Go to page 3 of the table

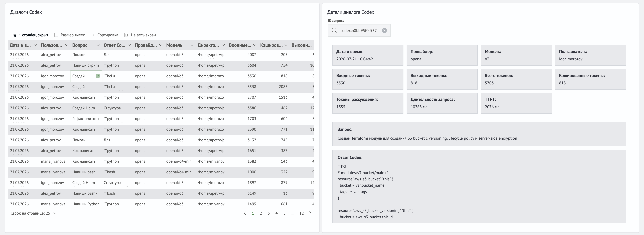coord(268,213)
